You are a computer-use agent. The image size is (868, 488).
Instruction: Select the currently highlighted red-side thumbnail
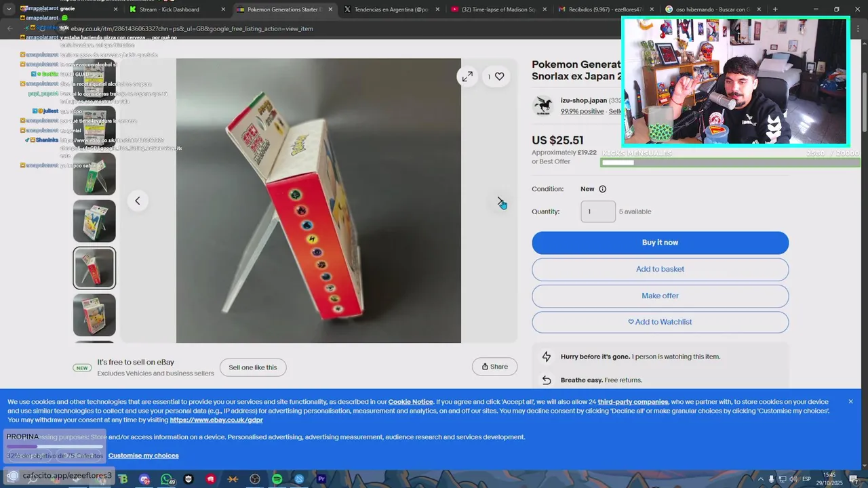click(94, 268)
